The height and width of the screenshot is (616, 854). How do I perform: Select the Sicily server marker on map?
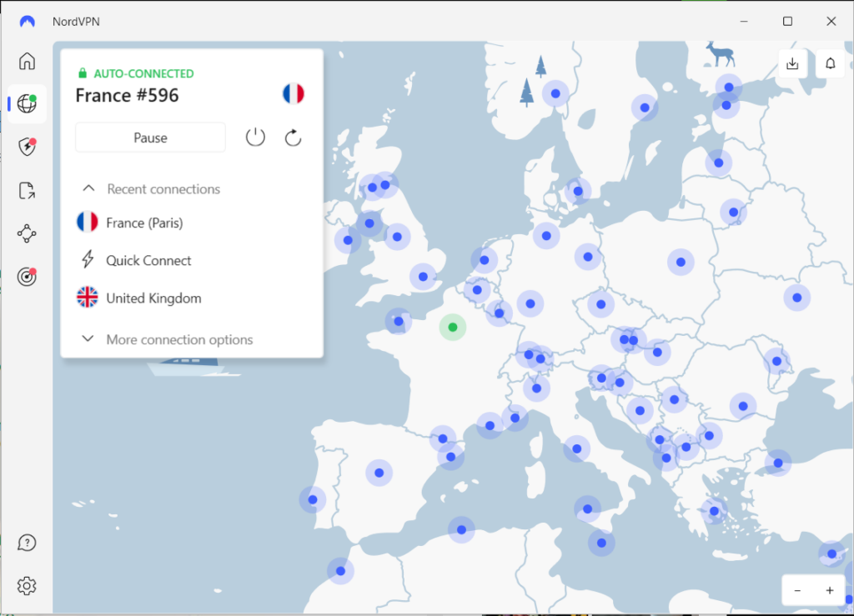[588, 509]
